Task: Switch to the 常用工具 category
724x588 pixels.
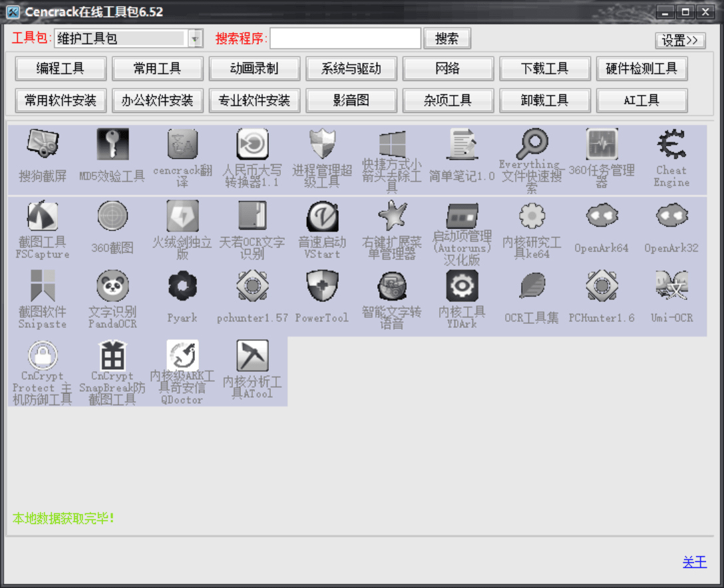Action: 158,69
